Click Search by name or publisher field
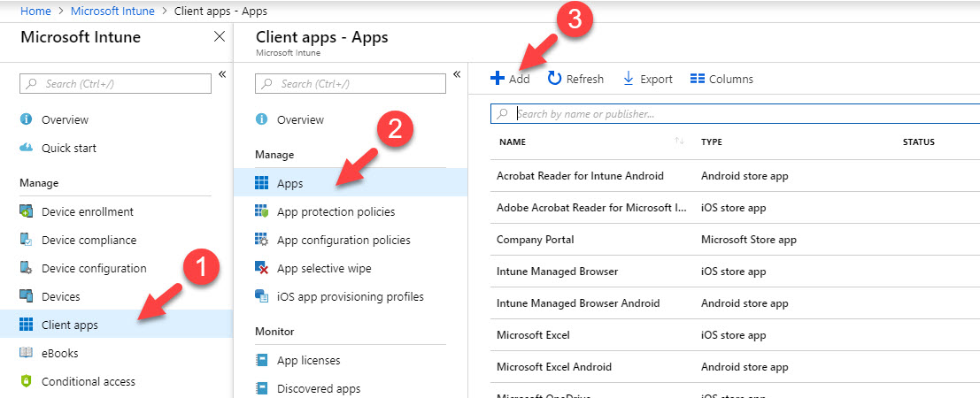Viewport: 980px width, 398px height. click(735, 114)
